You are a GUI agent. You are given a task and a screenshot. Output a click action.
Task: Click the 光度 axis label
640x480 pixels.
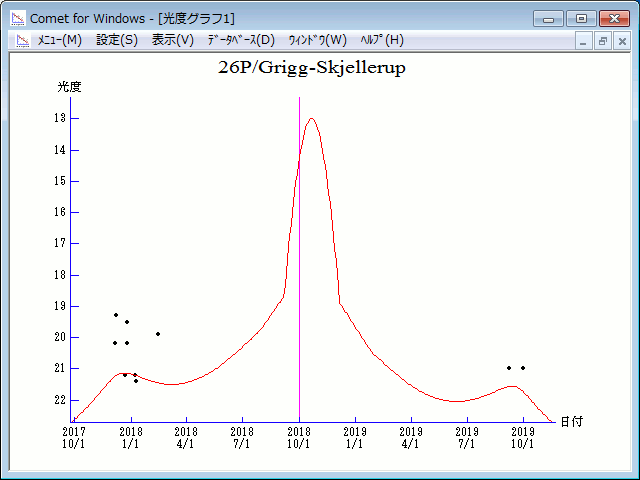point(69,87)
